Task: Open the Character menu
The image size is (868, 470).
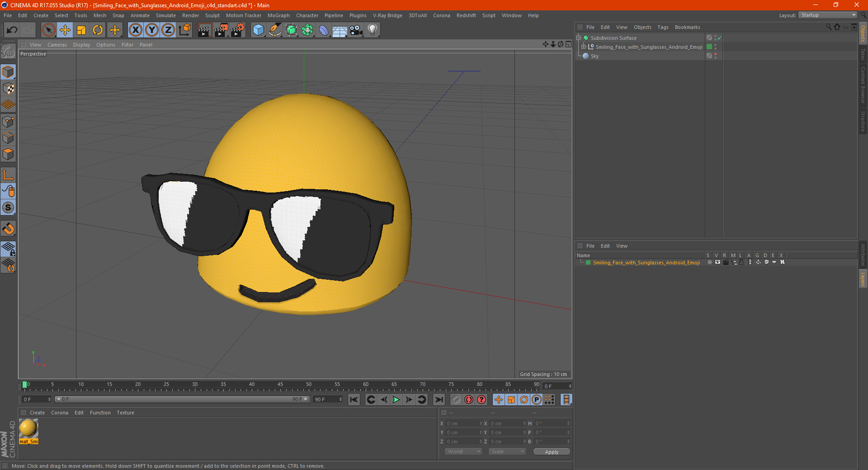Action: point(307,15)
